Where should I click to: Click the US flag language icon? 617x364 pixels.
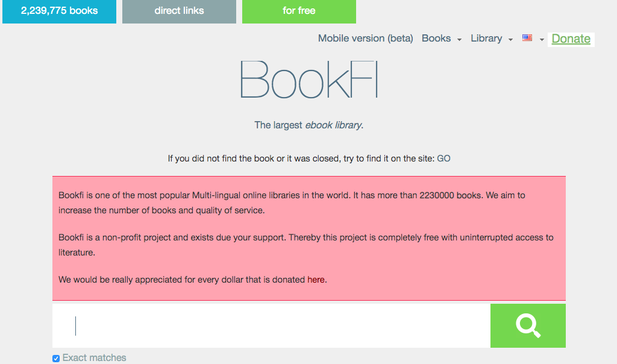527,38
